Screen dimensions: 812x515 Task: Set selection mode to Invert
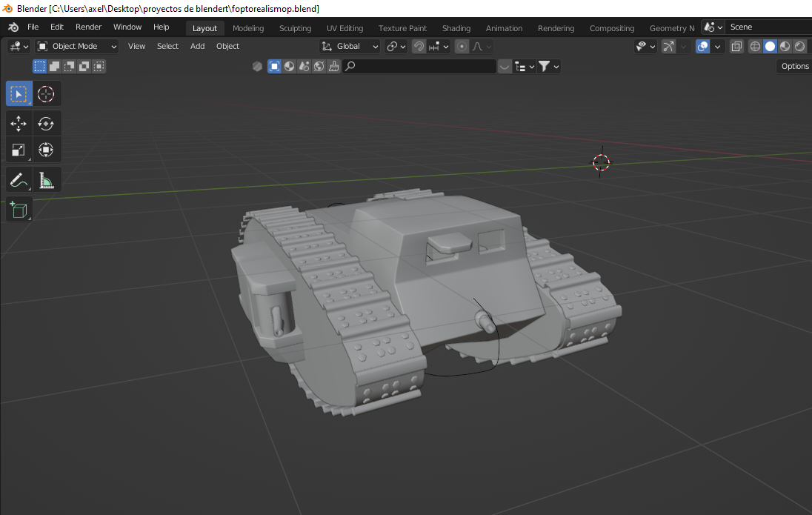(84, 66)
